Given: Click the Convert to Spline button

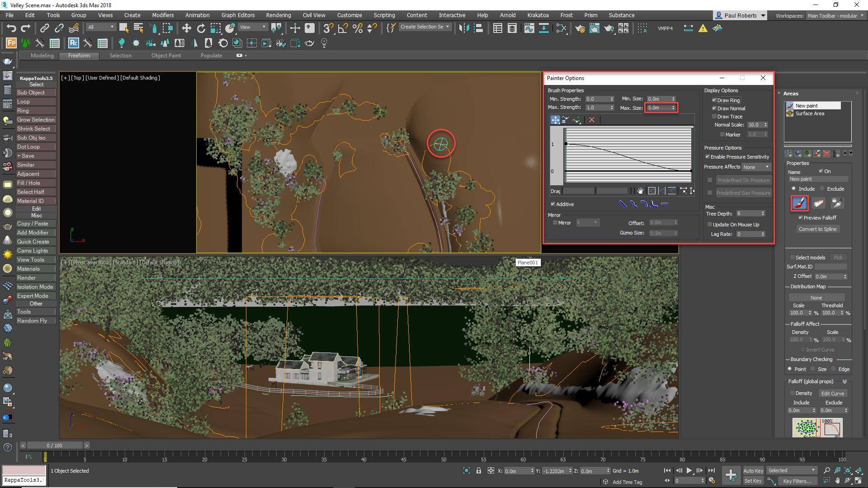Looking at the screenshot, I should coord(817,229).
